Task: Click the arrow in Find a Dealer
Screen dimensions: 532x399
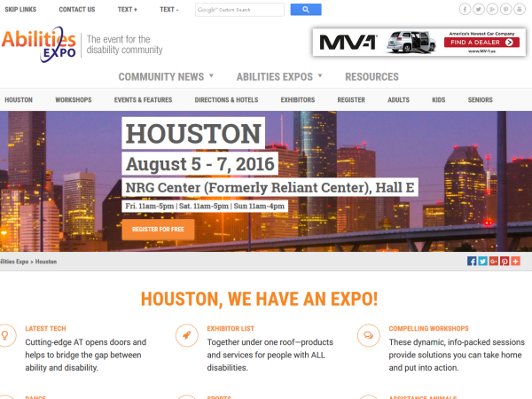Action: click(509, 43)
